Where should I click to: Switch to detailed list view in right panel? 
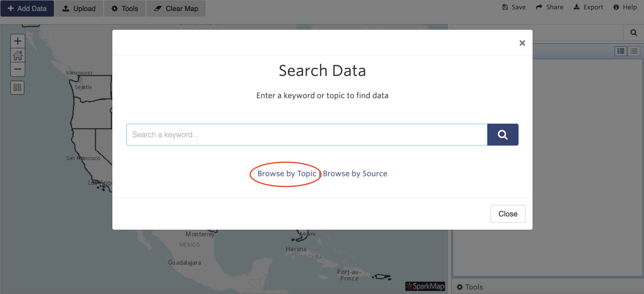click(633, 51)
